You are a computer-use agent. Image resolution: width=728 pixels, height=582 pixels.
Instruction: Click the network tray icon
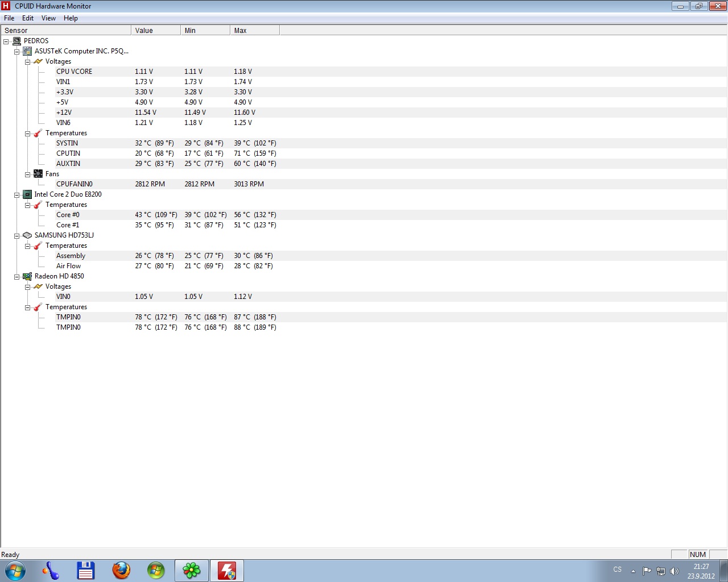pyautogui.click(x=661, y=571)
